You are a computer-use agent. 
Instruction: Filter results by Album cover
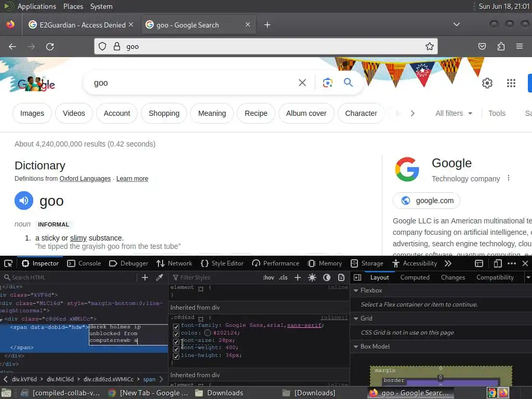[x=306, y=113]
